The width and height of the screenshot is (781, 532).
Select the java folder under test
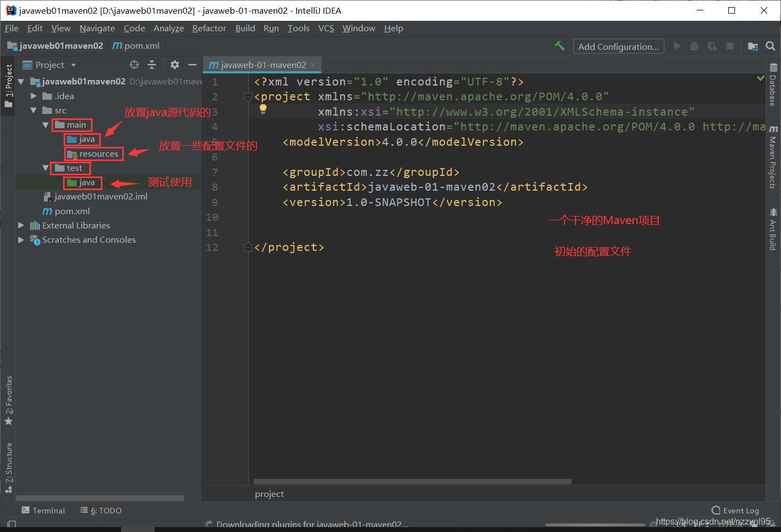click(x=81, y=182)
